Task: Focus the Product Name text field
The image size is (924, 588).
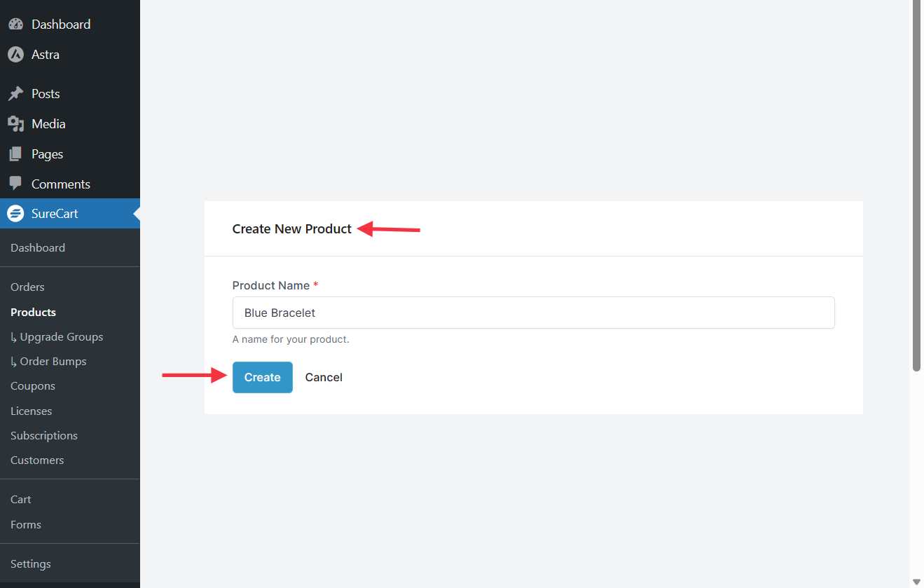Action: [x=533, y=313]
